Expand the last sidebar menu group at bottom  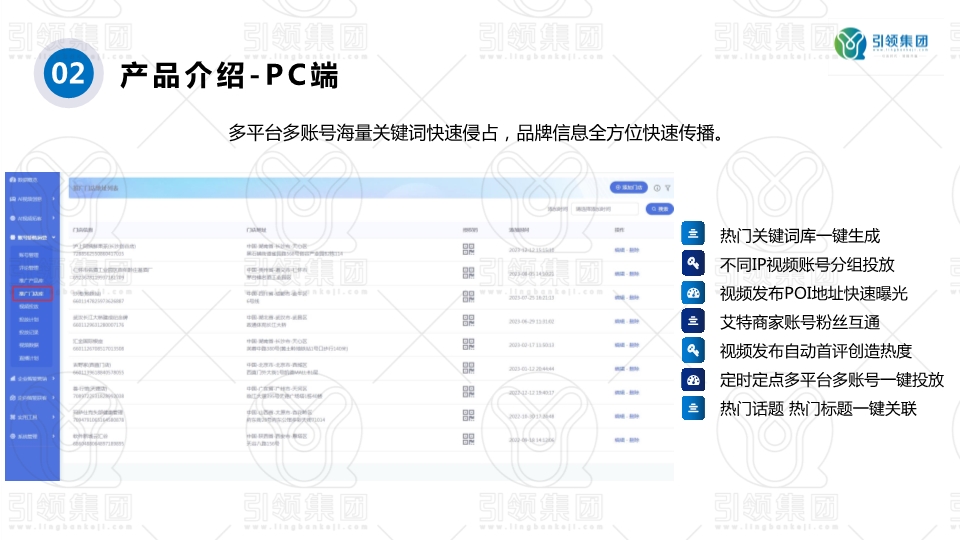click(54, 436)
